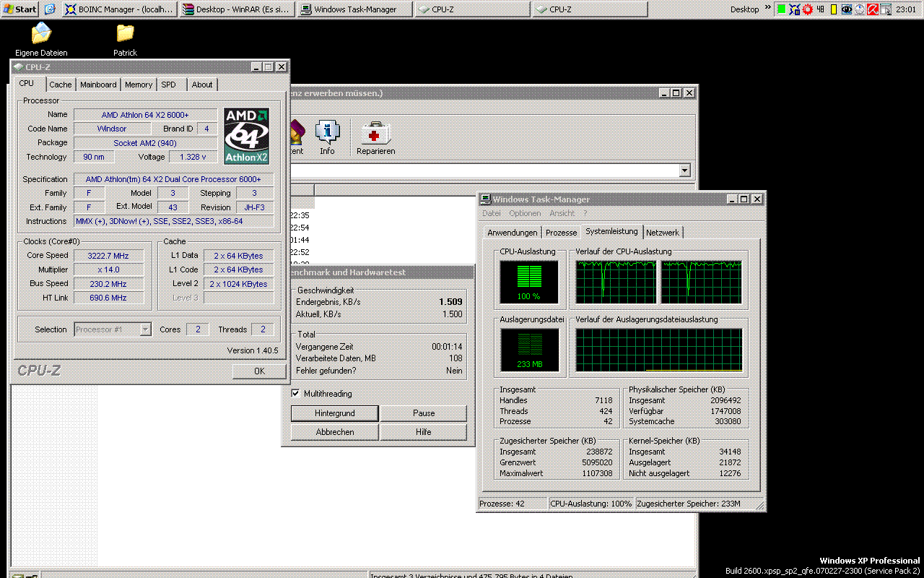Click the Bus Speed value 230.2 MHz
This screenshot has height=578, width=924.
click(107, 284)
